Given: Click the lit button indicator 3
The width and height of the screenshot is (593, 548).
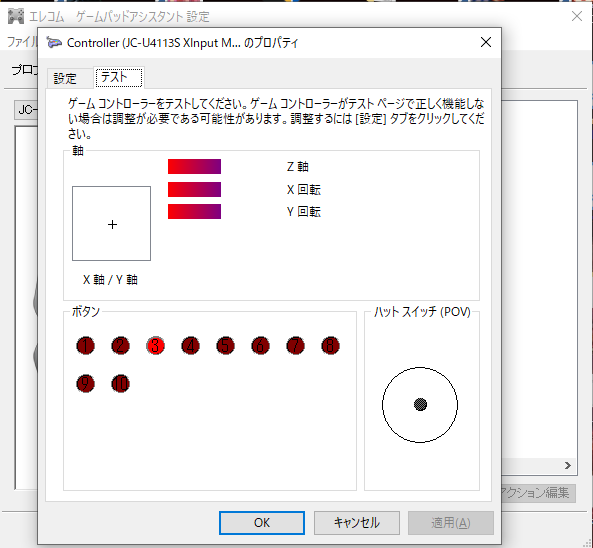Looking at the screenshot, I should pos(155,345).
